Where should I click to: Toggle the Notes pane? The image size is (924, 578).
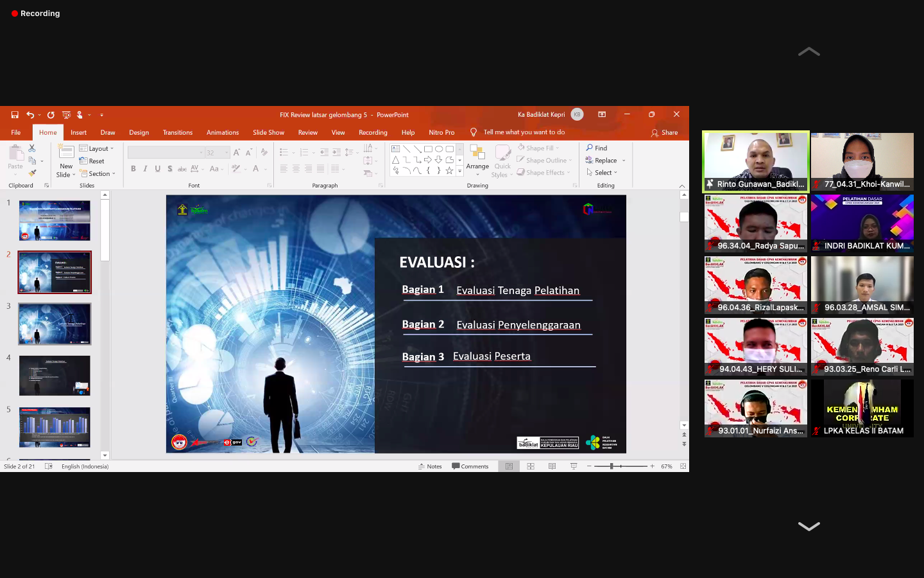[x=430, y=466]
